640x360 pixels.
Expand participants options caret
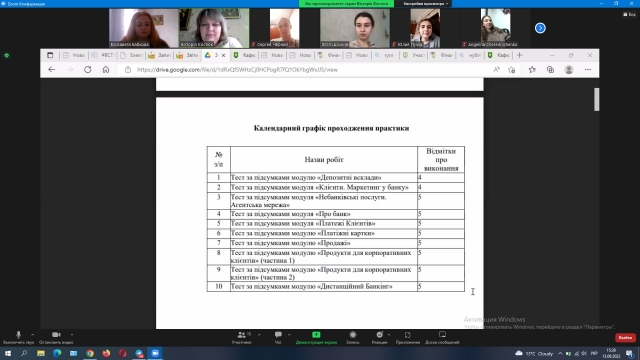(259, 335)
